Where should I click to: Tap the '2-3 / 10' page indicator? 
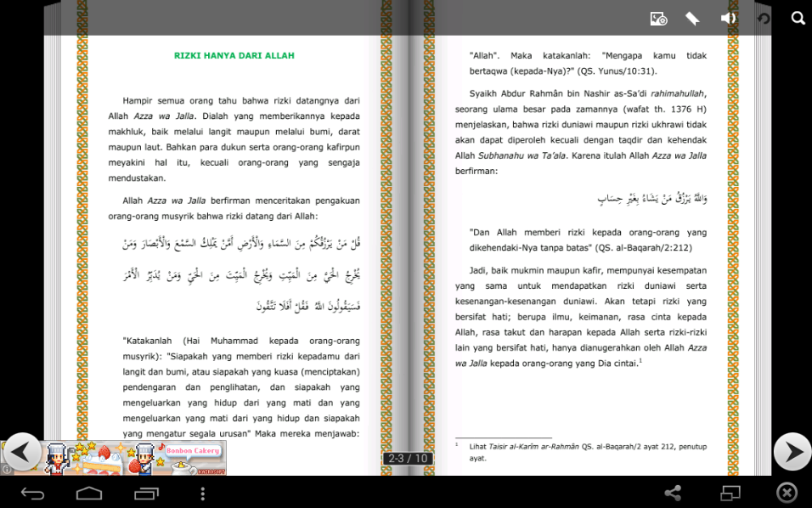coord(408,458)
